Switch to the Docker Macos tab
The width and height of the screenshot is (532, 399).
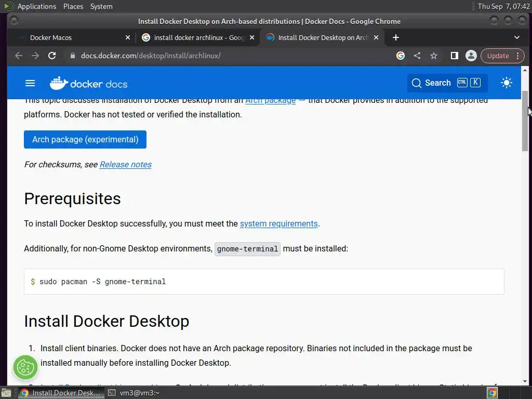(71, 37)
